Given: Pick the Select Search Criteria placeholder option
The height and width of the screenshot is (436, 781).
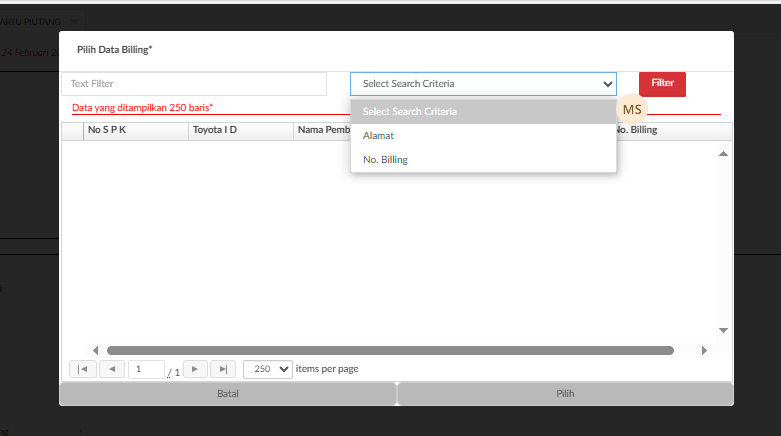Looking at the screenshot, I should pos(483,112).
